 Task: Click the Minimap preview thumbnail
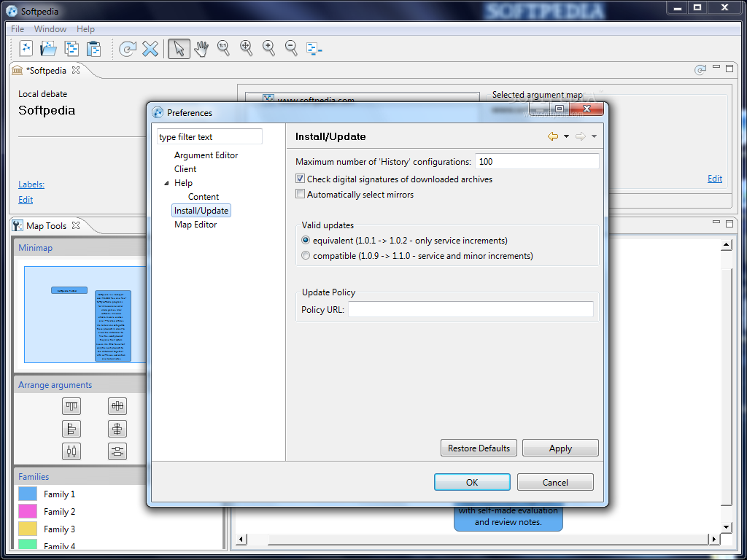(85, 314)
